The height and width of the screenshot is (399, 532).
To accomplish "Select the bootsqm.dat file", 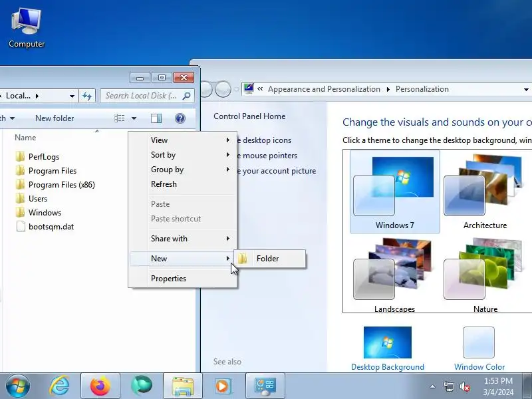I will [x=45, y=227].
